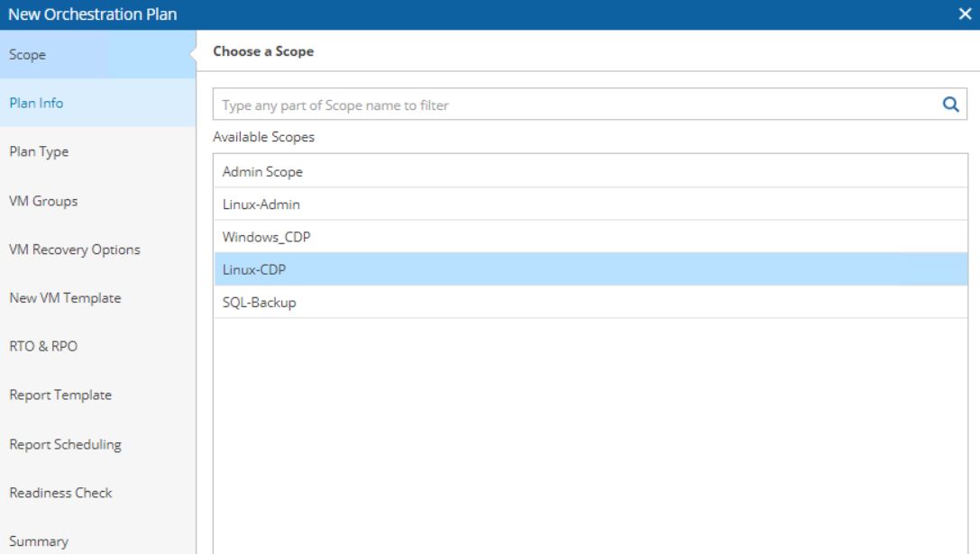Select the Admin Scope entry

(x=591, y=171)
